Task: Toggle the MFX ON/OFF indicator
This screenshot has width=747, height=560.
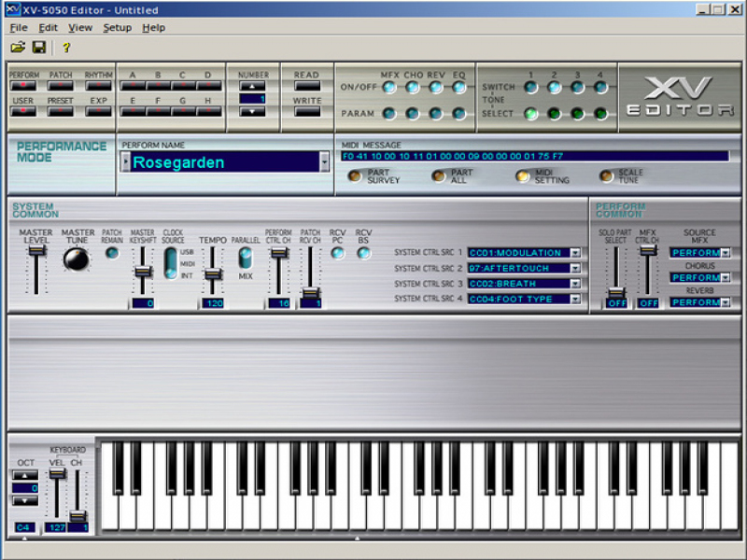Action: coord(389,87)
